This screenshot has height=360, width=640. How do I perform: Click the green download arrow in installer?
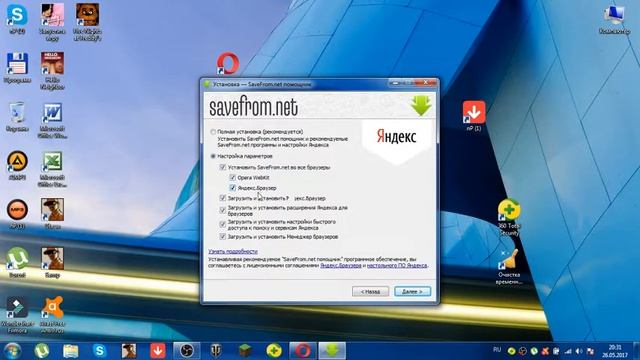[421, 106]
